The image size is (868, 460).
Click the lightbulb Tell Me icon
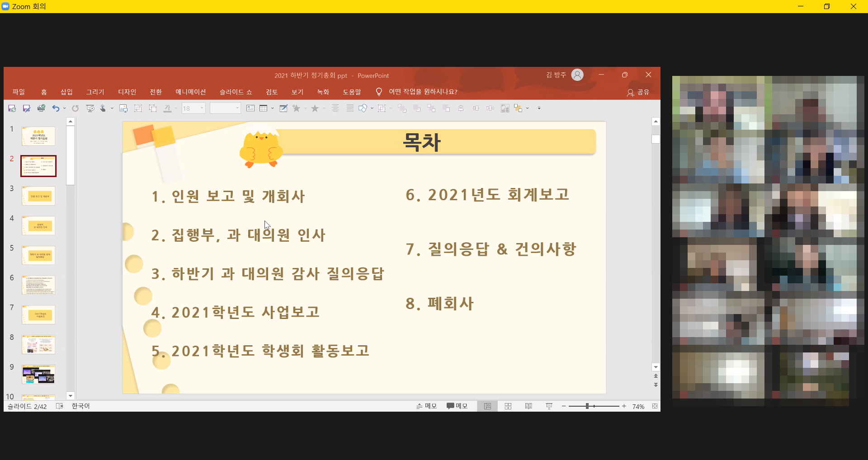tap(379, 92)
